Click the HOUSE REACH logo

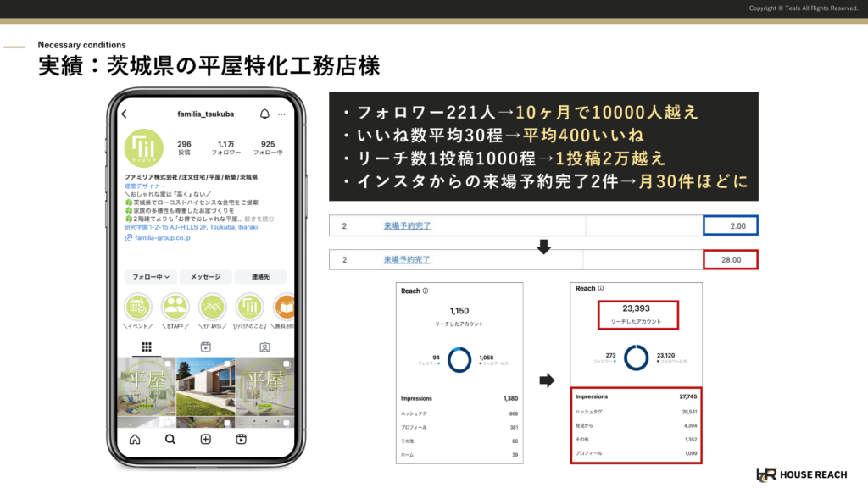pyautogui.click(x=802, y=474)
